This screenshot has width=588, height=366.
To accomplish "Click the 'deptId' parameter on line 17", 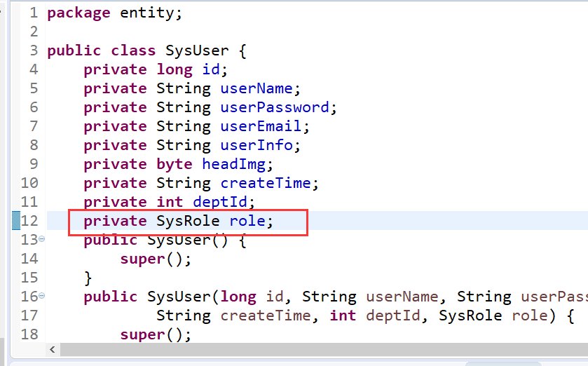I will (x=393, y=316).
